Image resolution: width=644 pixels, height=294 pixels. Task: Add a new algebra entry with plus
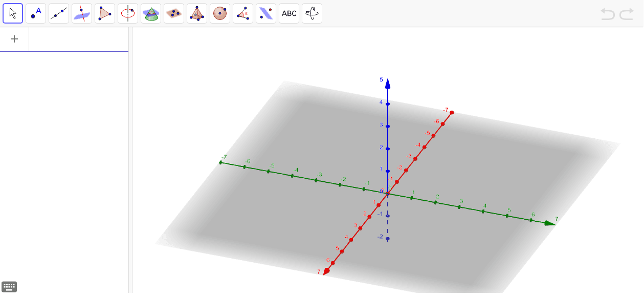[x=14, y=39]
